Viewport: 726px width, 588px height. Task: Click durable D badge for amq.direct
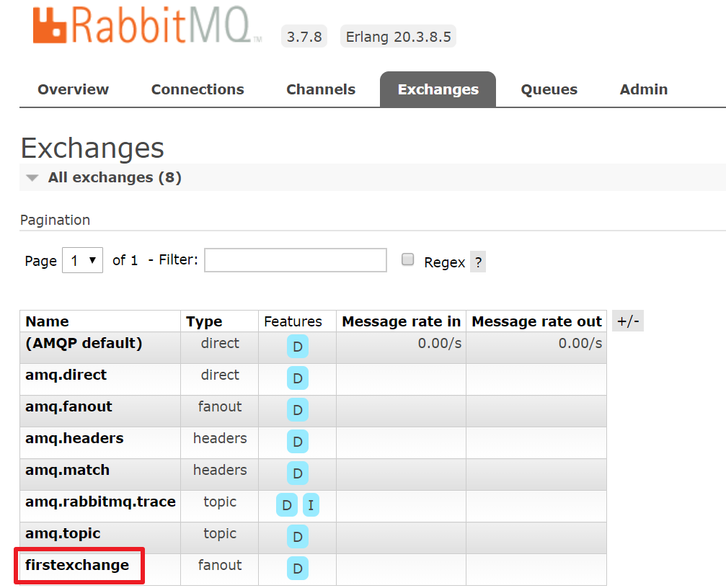[298, 378]
